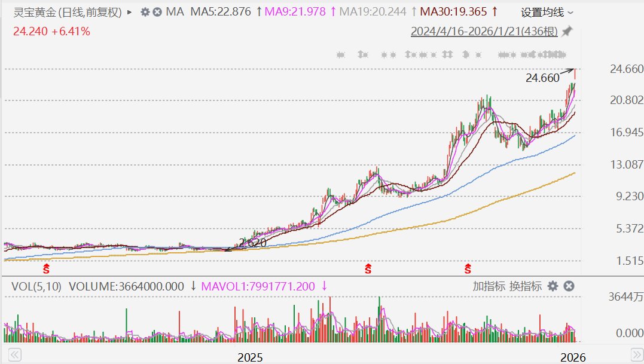The image size is (644, 364).
Task: Open MA indicator settings gear
Action: tap(145, 12)
